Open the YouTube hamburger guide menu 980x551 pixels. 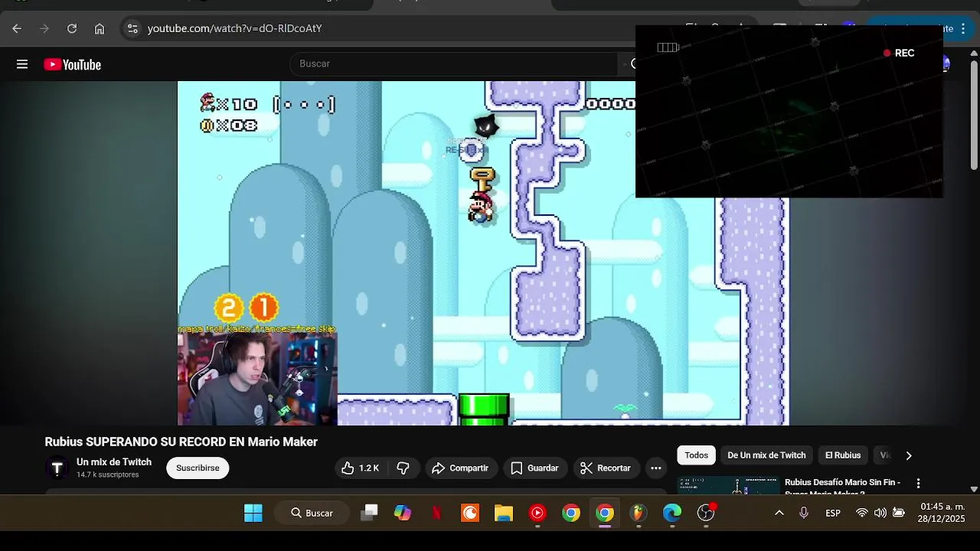(22, 64)
